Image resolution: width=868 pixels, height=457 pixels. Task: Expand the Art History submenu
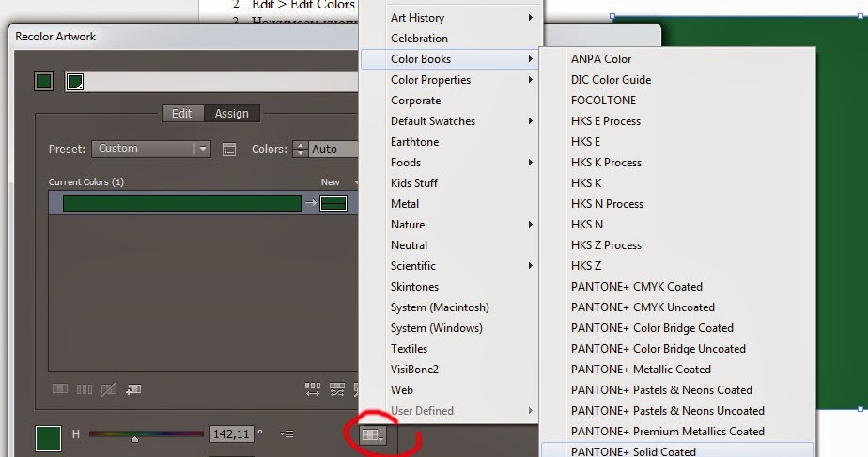[x=449, y=18]
